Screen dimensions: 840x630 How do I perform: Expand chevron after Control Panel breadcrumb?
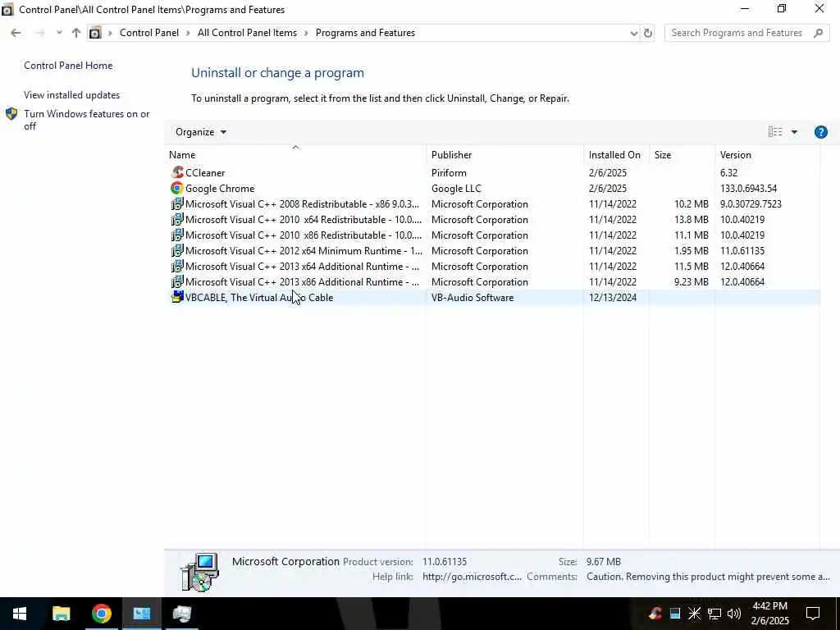pyautogui.click(x=188, y=33)
